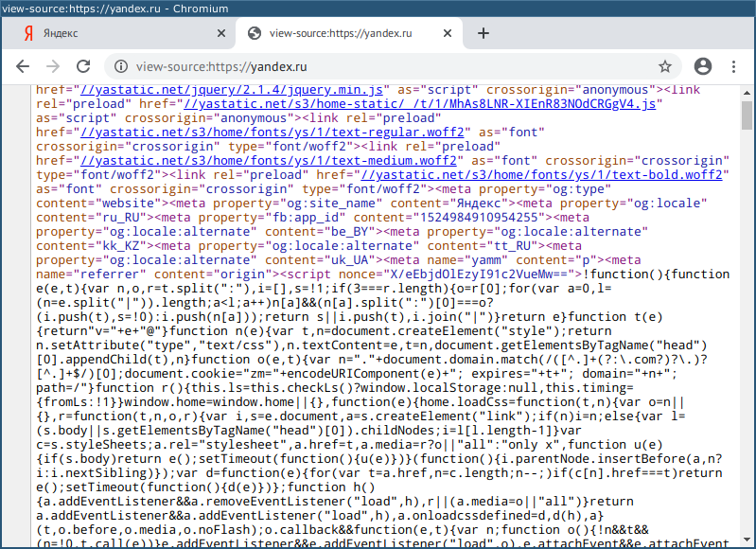The image size is (756, 549).
Task: Click the forward navigation arrow
Action: tap(53, 66)
